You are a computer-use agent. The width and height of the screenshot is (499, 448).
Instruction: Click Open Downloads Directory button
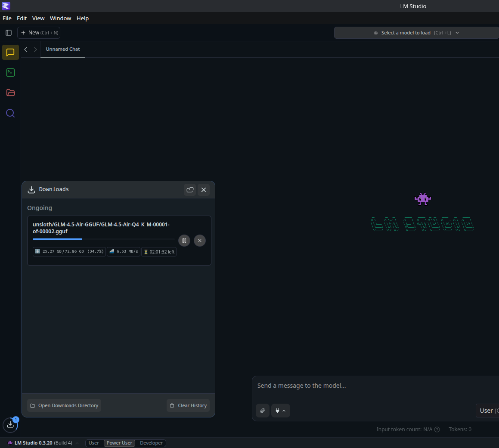point(64,405)
